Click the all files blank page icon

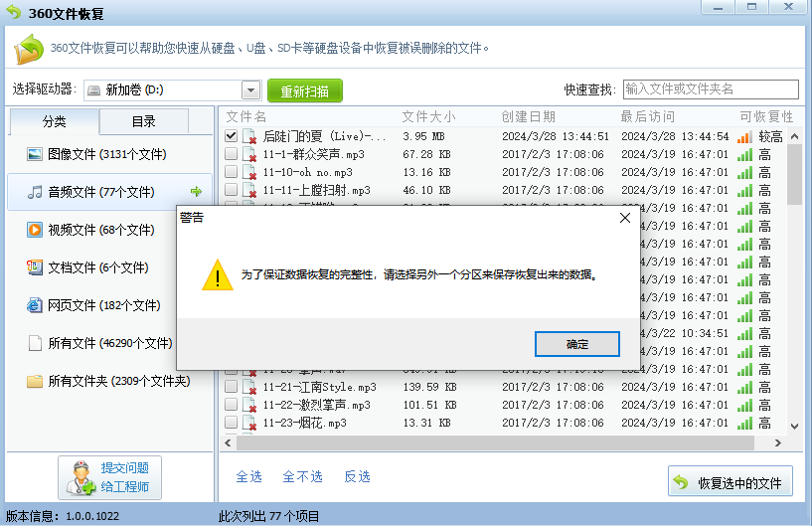click(35, 343)
